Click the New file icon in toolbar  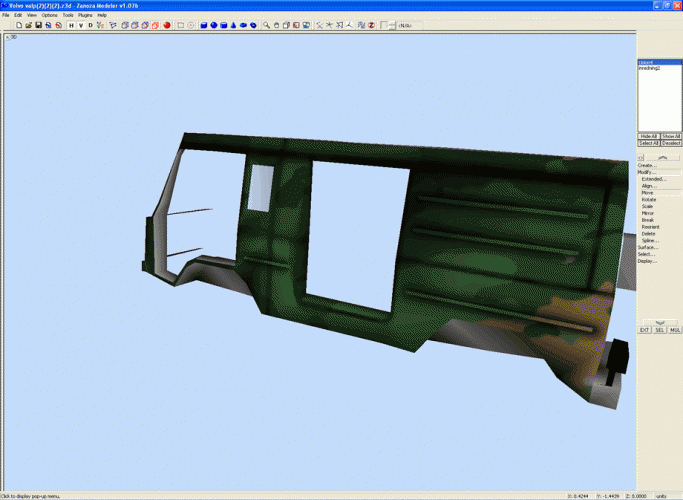pos(19,25)
